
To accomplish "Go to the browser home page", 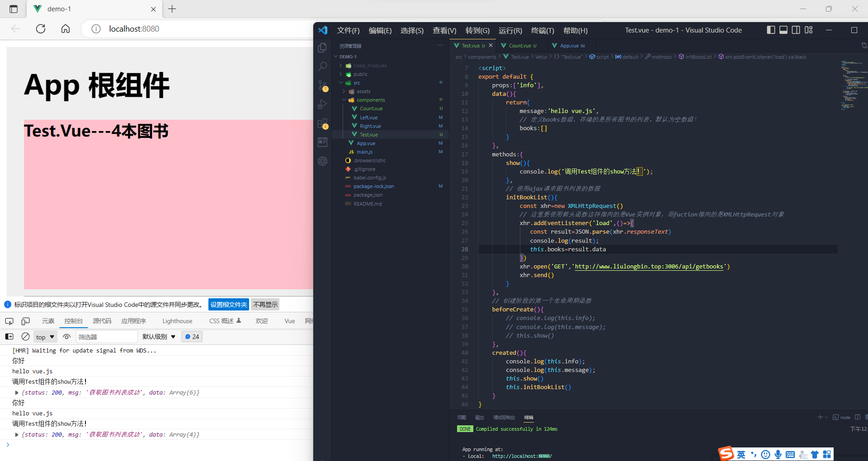I will click(66, 29).
